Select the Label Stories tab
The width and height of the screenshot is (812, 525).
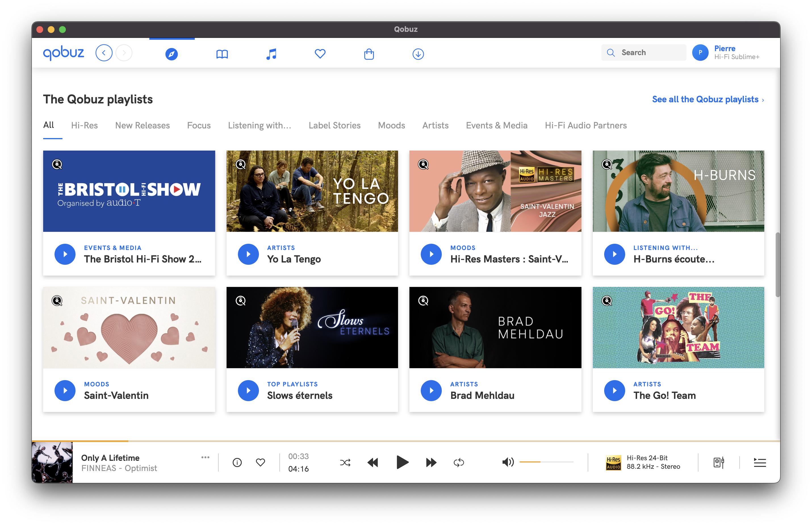tap(334, 125)
